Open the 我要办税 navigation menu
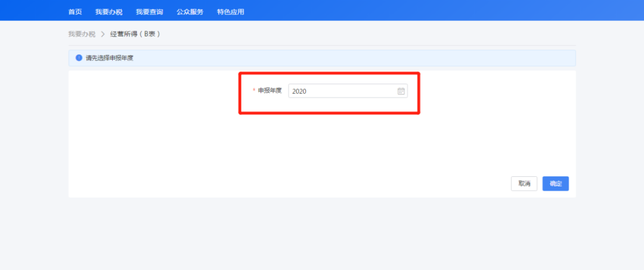644x270 pixels. tap(109, 12)
